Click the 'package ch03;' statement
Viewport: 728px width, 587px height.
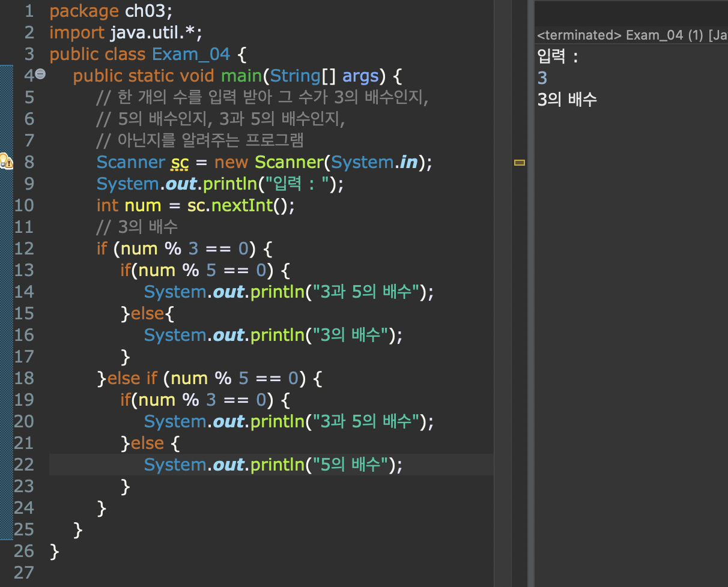111,11
